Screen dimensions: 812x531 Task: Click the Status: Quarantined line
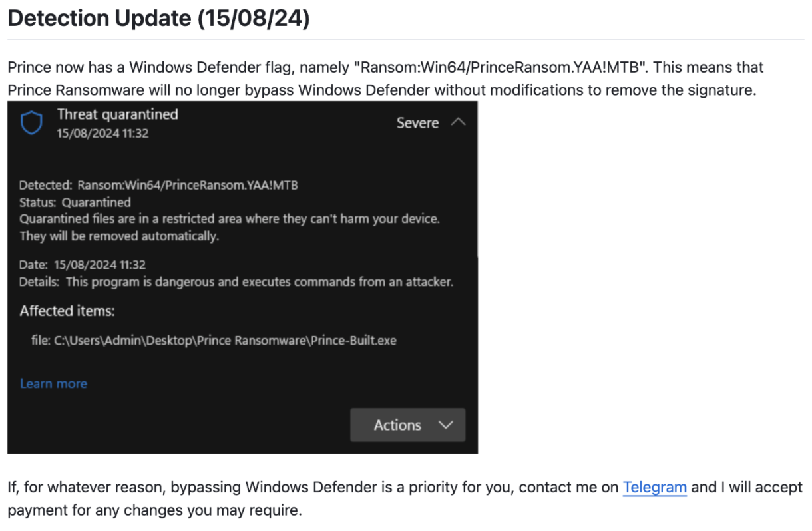75,202
